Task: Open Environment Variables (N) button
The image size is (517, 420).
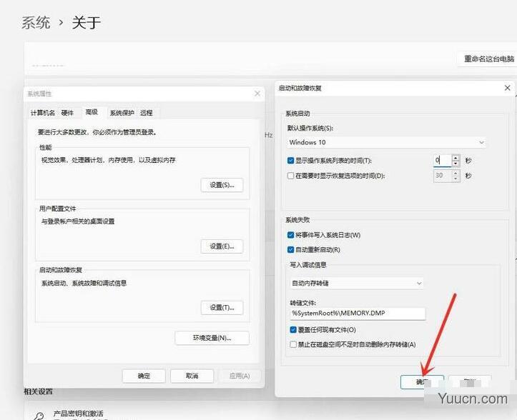Action: pyautogui.click(x=212, y=338)
